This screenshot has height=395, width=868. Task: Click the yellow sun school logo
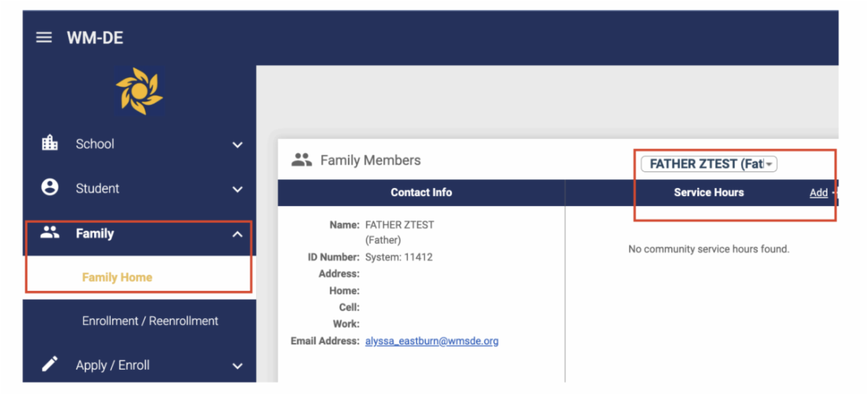(139, 92)
